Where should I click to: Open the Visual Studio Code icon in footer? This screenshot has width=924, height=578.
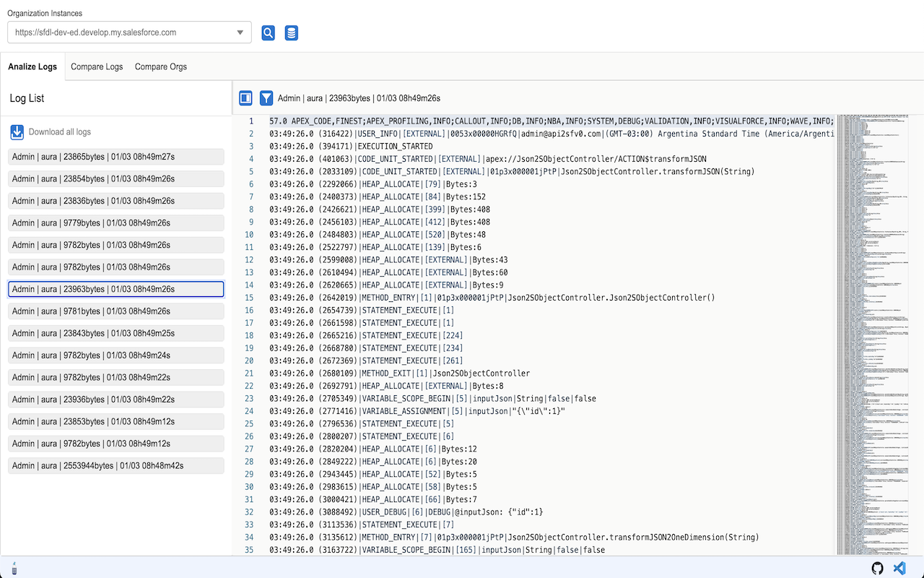pyautogui.click(x=899, y=568)
